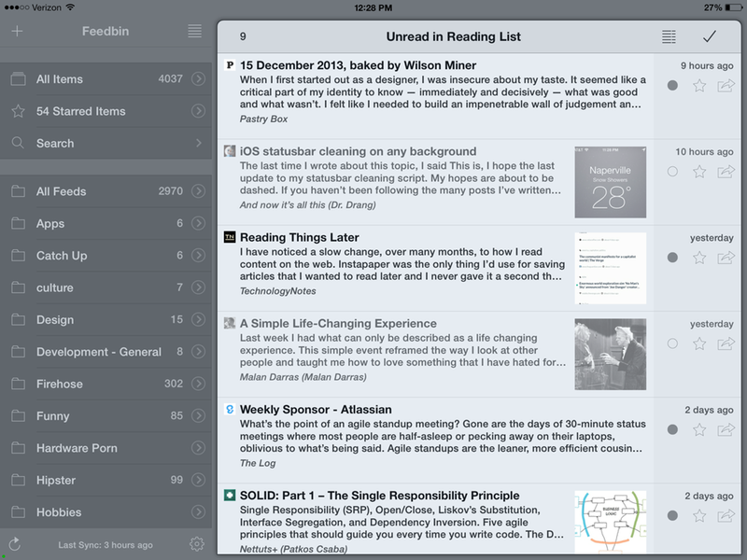Viewport: 747px width, 560px height.
Task: Open the sidebar list view icon beside Feedbin
Action: tap(194, 31)
